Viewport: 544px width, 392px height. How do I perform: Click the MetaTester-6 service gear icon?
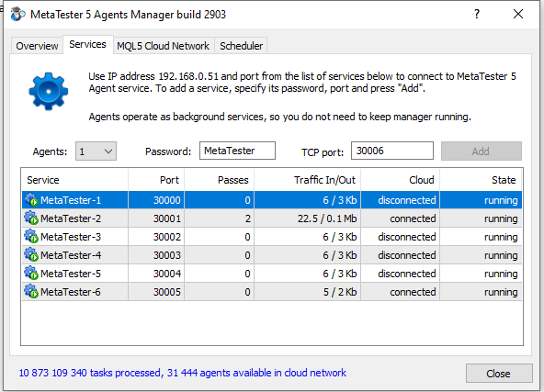[x=31, y=292]
